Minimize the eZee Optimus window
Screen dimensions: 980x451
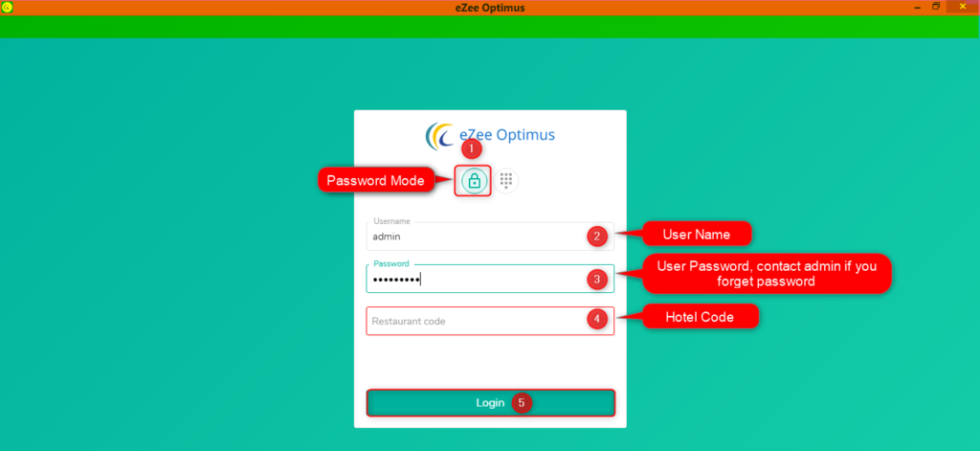[918, 7]
